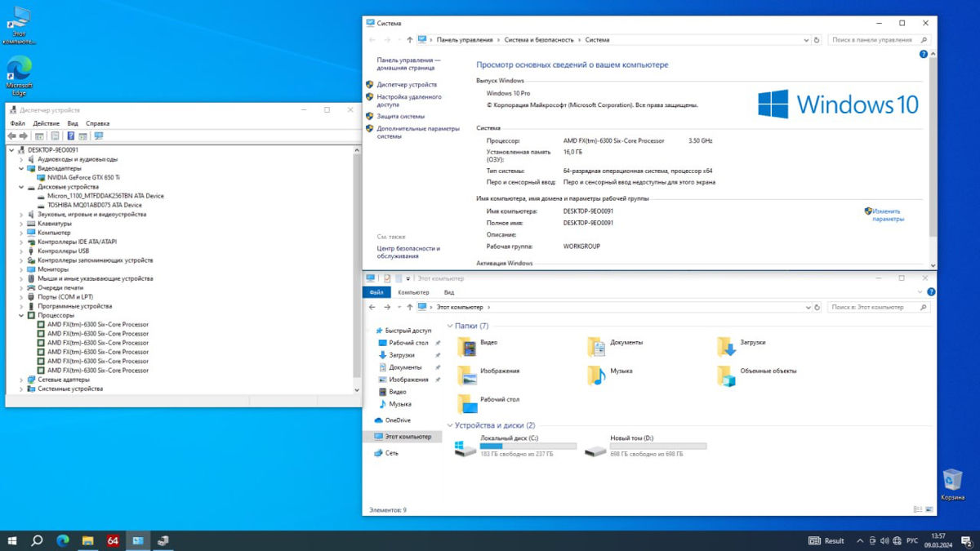Switch to Компьютер ribbon tab in Explorer
The image size is (980, 551).
413,292
